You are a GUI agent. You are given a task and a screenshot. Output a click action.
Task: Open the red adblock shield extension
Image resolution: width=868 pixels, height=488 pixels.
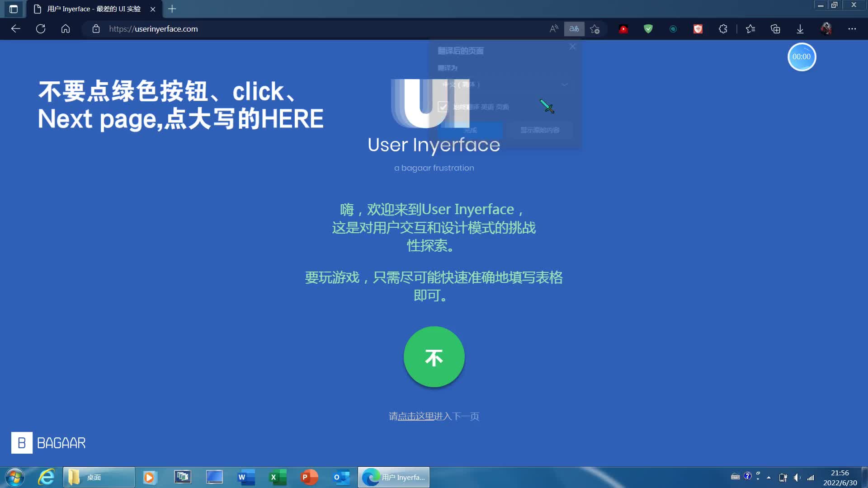(x=698, y=29)
